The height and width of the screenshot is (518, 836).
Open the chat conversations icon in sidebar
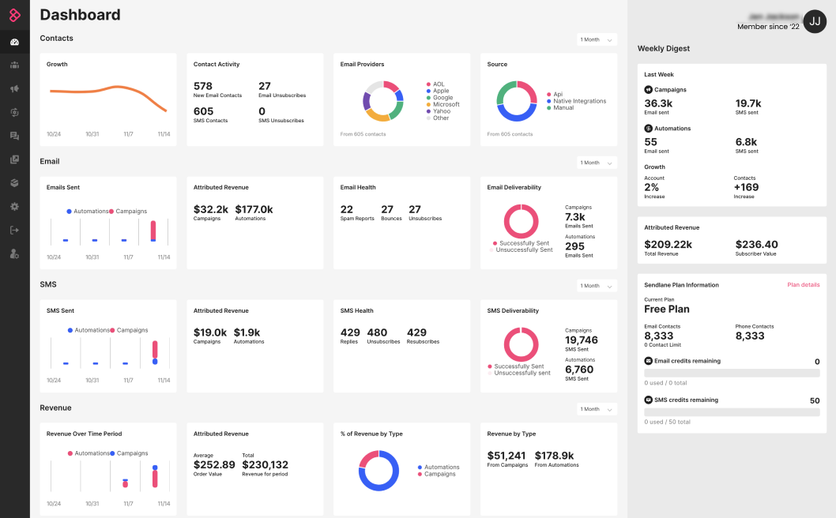[x=14, y=136]
